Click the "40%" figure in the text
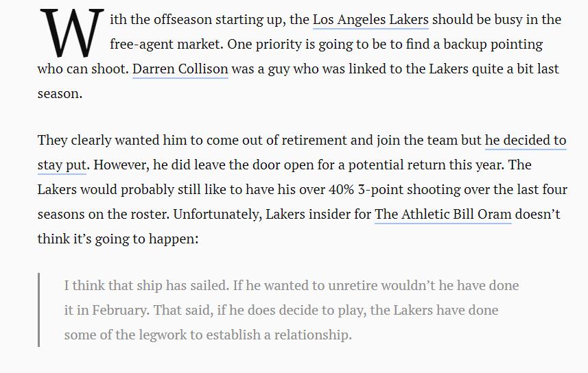The width and height of the screenshot is (588, 373). pyautogui.click(x=341, y=190)
